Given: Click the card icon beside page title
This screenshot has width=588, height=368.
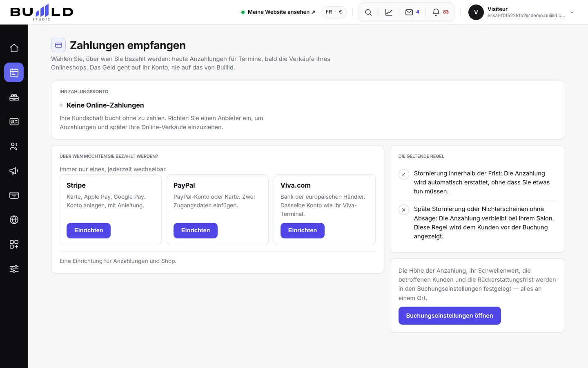Looking at the screenshot, I should tap(58, 45).
